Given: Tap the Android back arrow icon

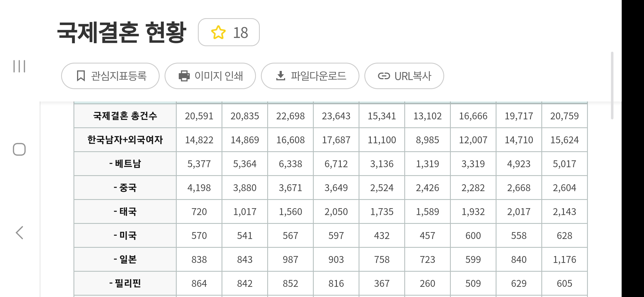Looking at the screenshot, I should [19, 233].
